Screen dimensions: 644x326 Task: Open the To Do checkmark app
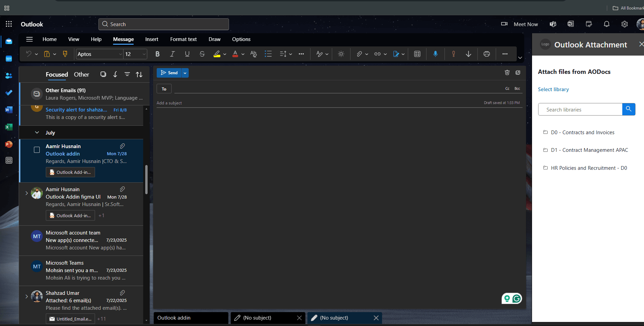pos(9,93)
